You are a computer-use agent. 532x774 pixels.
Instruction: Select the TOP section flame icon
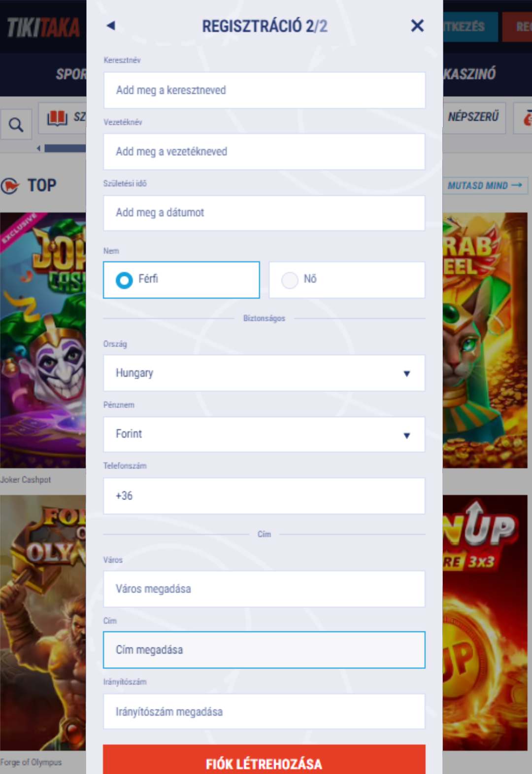coord(10,186)
